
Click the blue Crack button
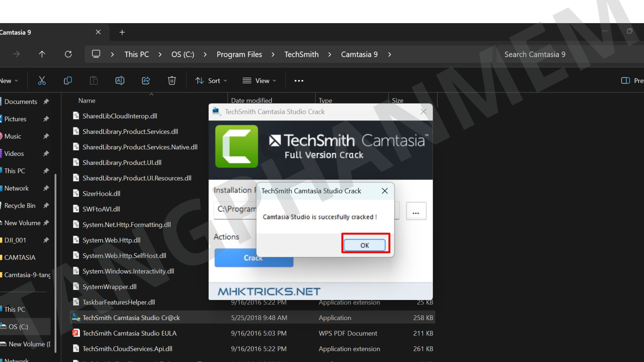coord(254,258)
